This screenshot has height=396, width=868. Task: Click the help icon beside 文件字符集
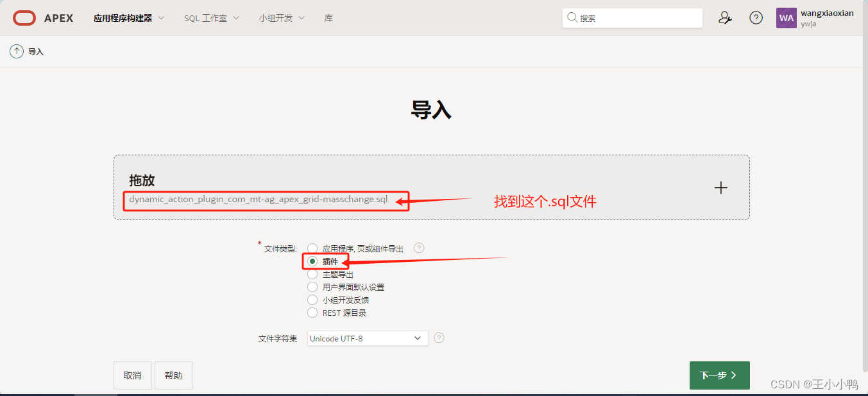click(439, 338)
